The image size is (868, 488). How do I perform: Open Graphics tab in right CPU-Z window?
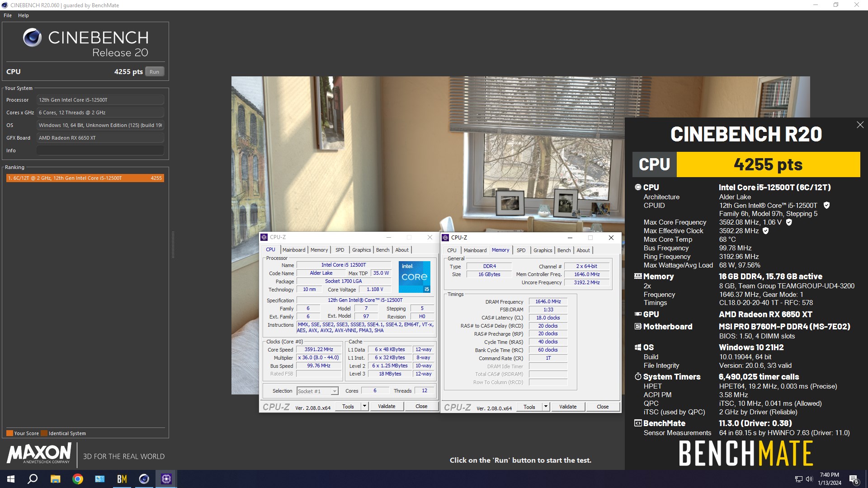coord(543,250)
